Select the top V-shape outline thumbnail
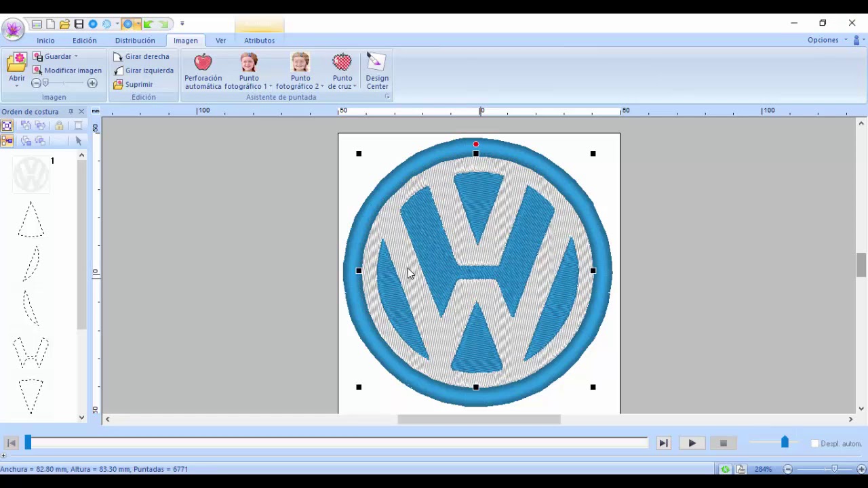The image size is (868, 488). [31, 219]
